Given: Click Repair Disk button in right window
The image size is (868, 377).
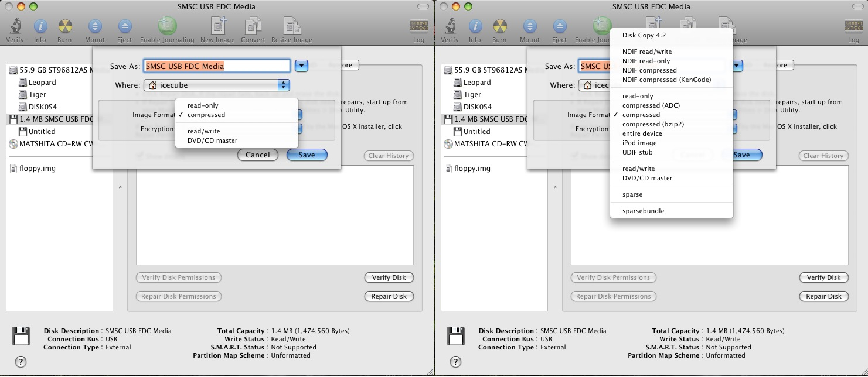Looking at the screenshot, I should pos(824,296).
